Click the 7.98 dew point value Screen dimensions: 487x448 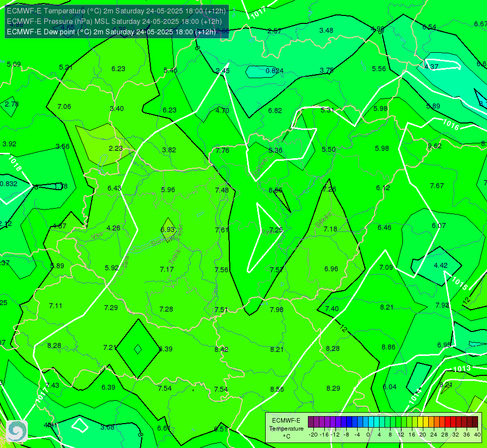tap(277, 310)
